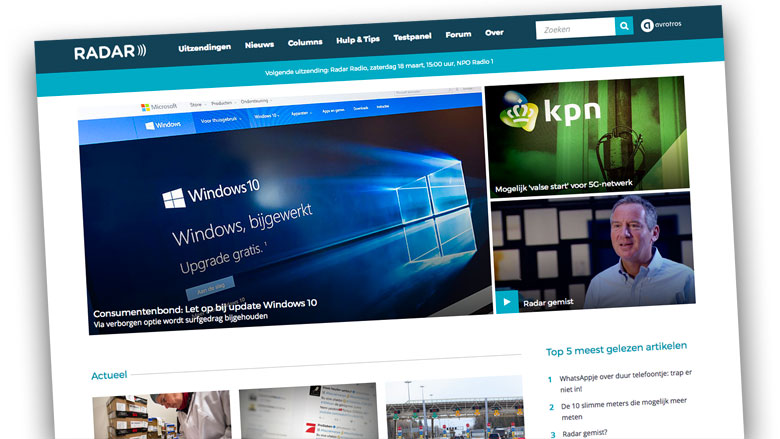Viewport: 780px width, 439px height.
Task: Click the search magnifier icon
Action: (x=624, y=26)
